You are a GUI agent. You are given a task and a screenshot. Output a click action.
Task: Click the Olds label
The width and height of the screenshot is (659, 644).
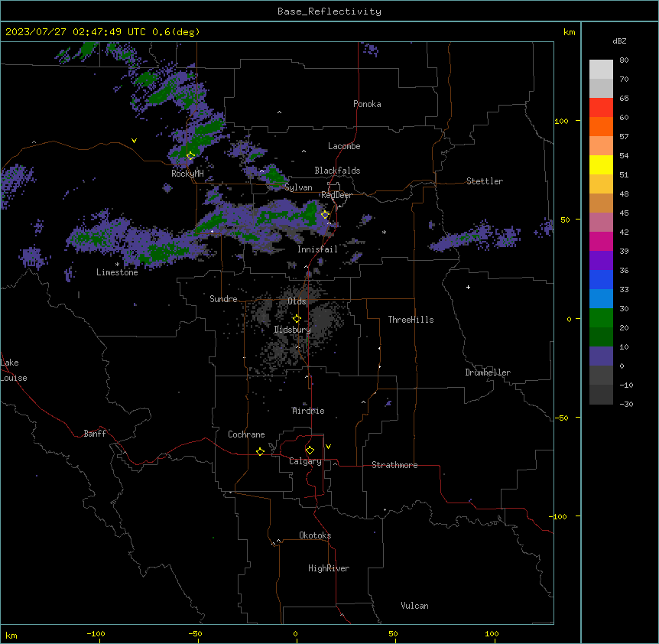click(x=297, y=301)
